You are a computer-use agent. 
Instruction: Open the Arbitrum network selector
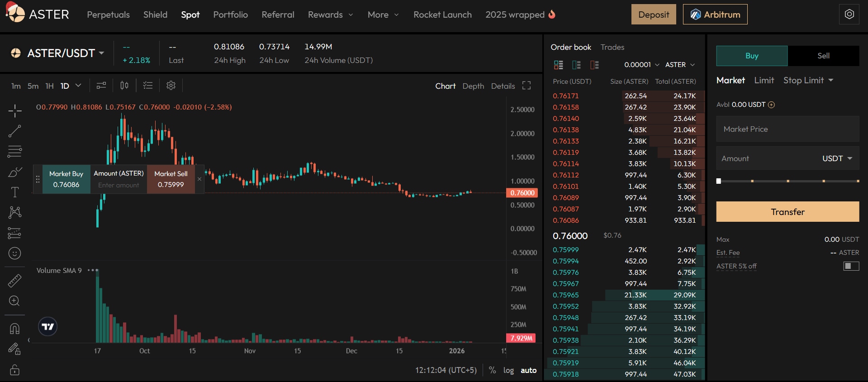click(x=715, y=14)
